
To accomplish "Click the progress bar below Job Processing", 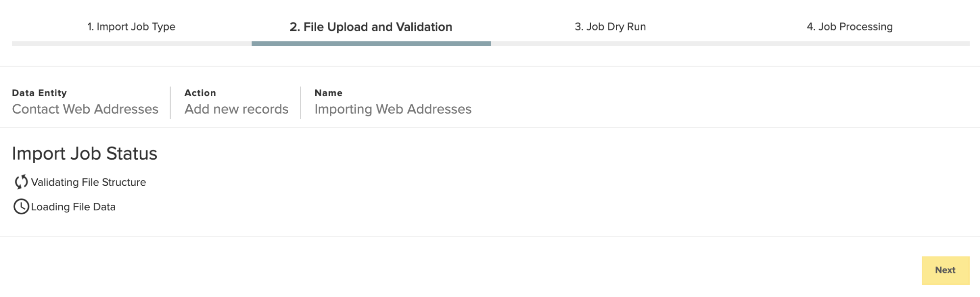I will tap(850, 44).
